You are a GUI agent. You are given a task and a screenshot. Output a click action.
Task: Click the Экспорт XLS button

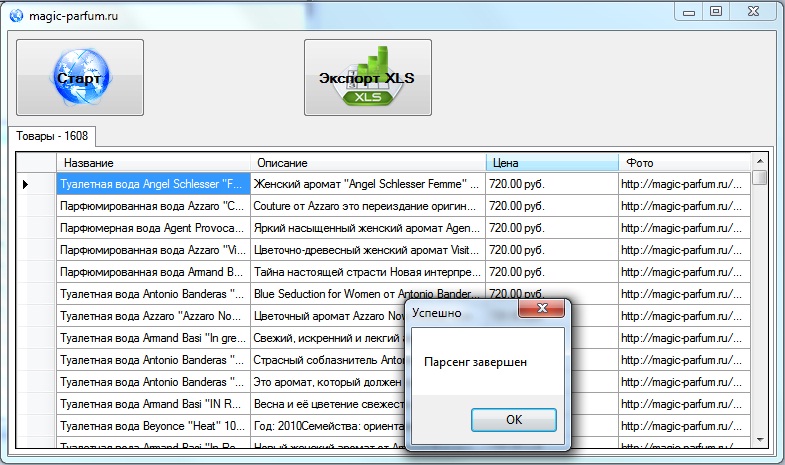(x=368, y=78)
